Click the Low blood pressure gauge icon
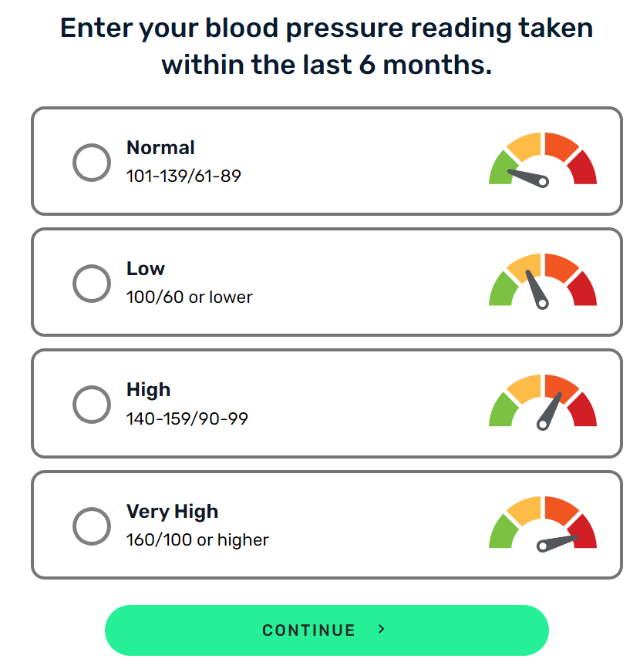 [543, 281]
